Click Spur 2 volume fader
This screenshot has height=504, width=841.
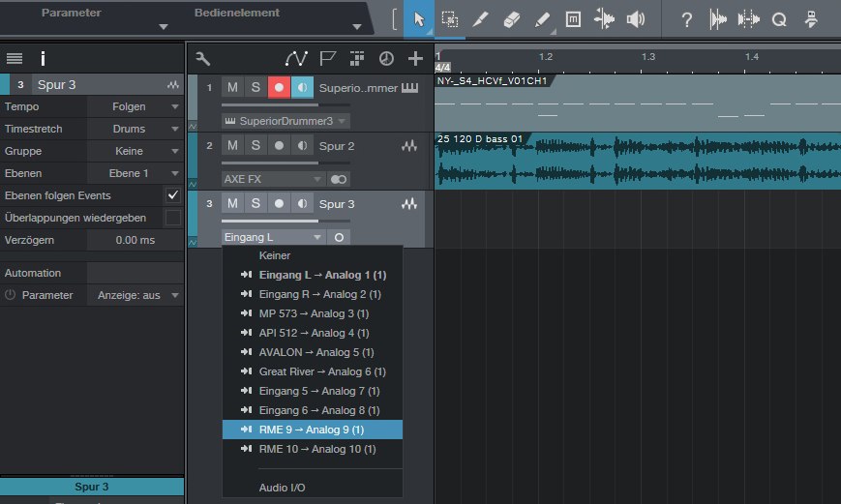pyautogui.click(x=285, y=163)
